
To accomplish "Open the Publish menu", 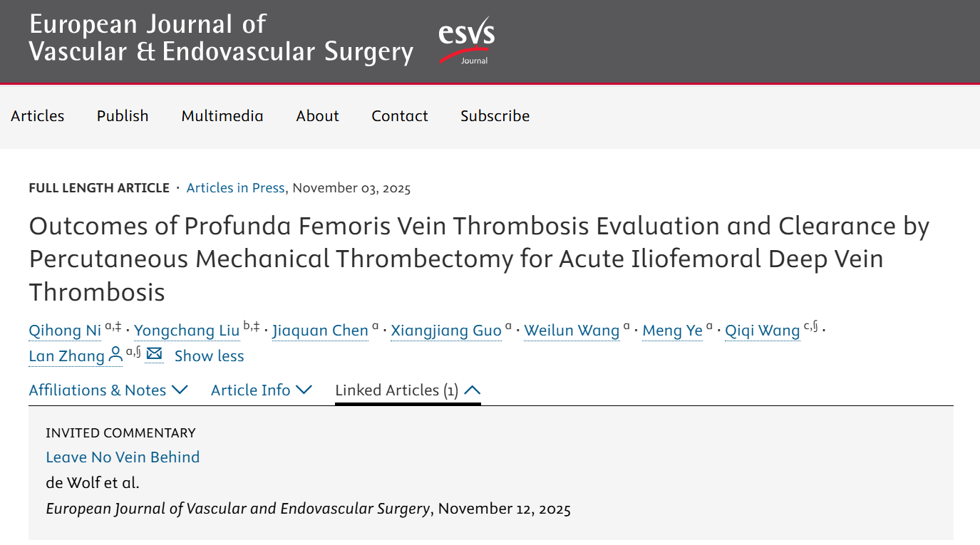I will point(123,116).
